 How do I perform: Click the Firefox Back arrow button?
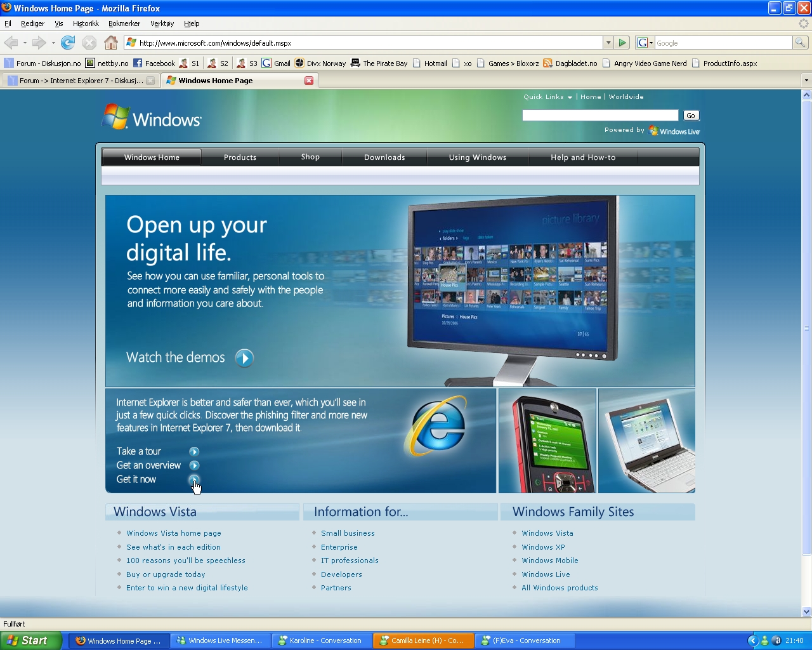(x=11, y=43)
